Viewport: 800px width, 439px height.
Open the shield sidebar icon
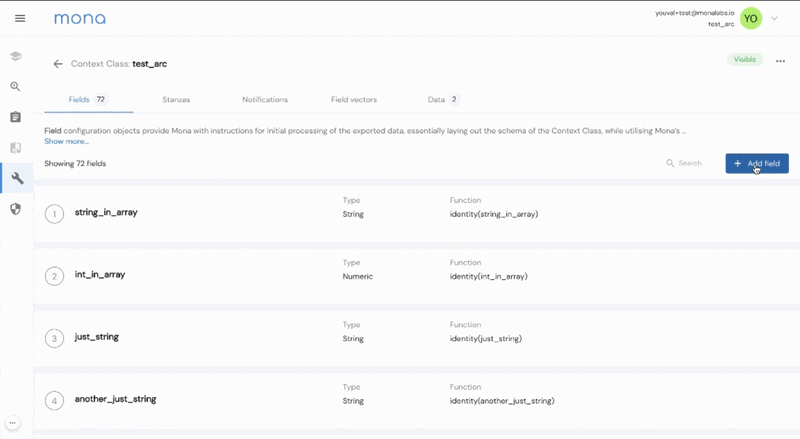(16, 209)
